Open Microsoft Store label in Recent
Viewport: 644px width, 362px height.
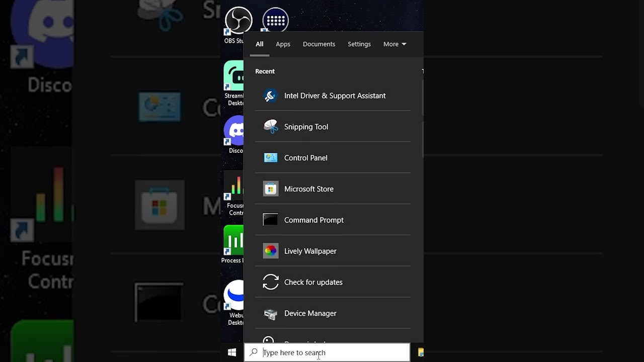308,189
